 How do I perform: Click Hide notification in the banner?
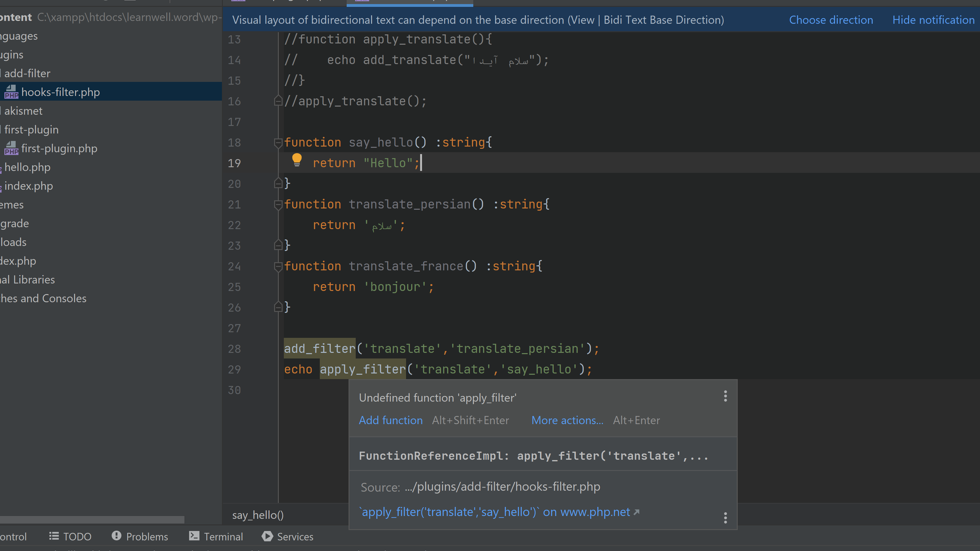pos(934,20)
